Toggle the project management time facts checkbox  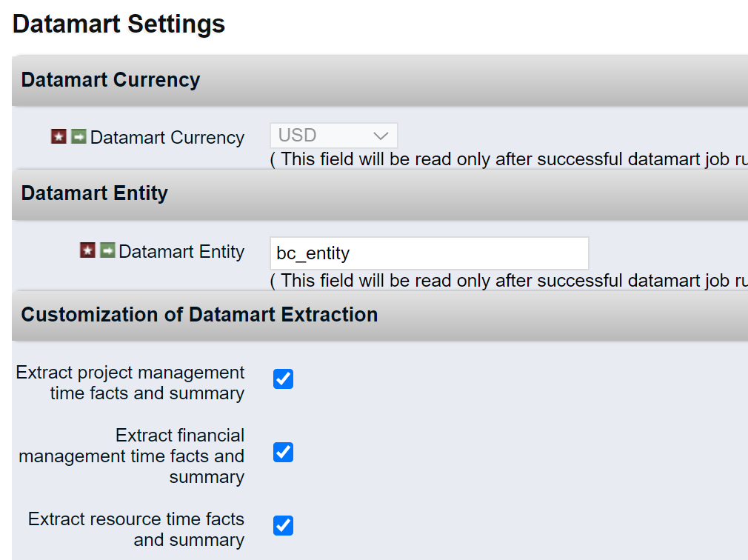(x=283, y=379)
